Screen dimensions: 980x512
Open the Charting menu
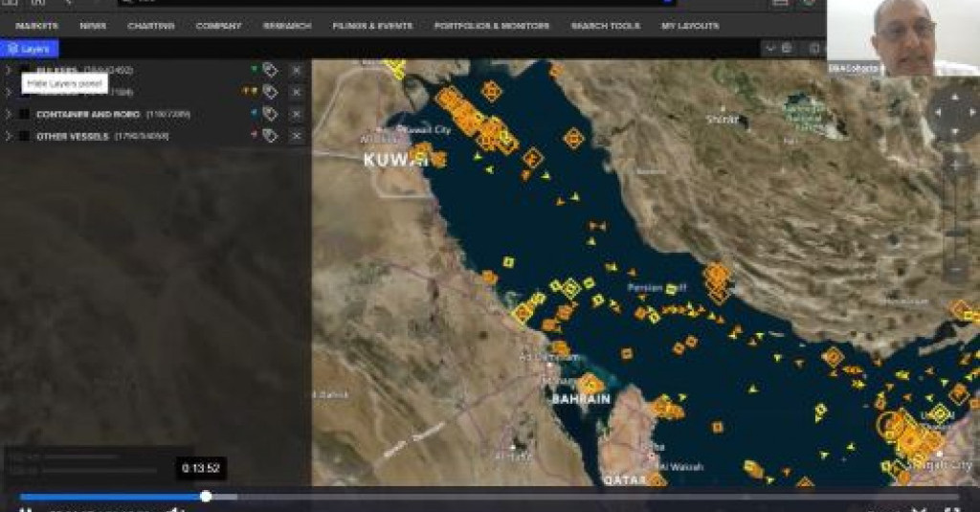(150, 26)
